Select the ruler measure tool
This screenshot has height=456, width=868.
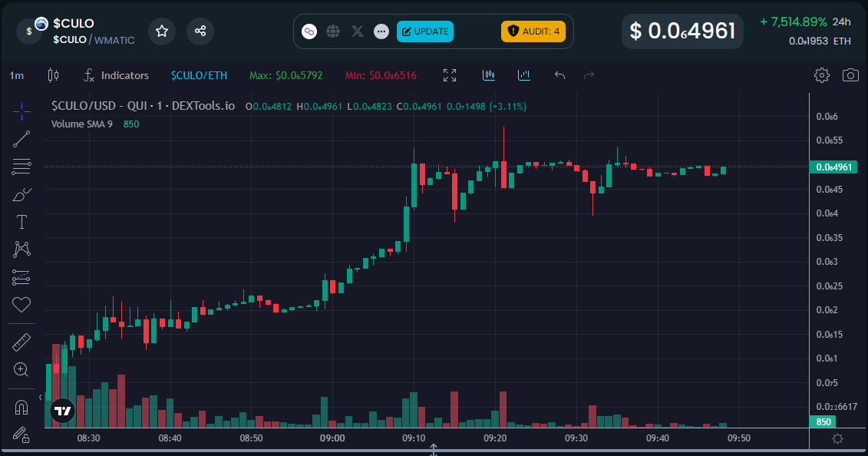click(21, 342)
